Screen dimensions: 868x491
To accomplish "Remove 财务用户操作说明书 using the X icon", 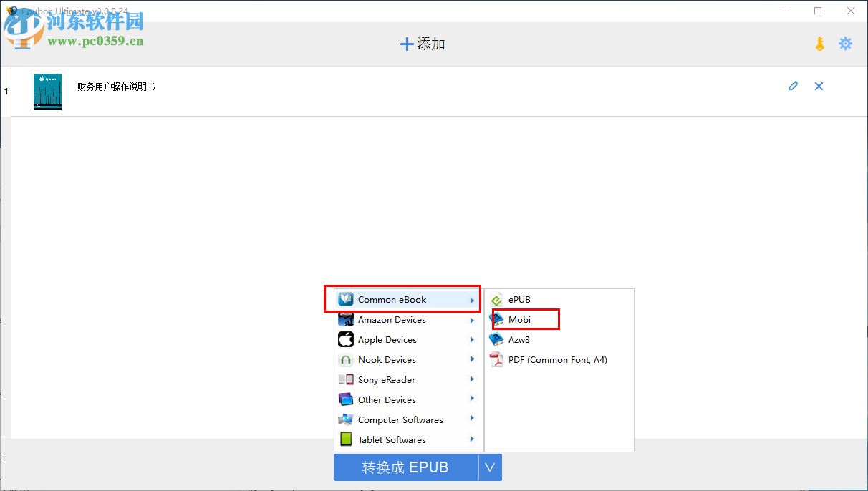I will [x=819, y=86].
